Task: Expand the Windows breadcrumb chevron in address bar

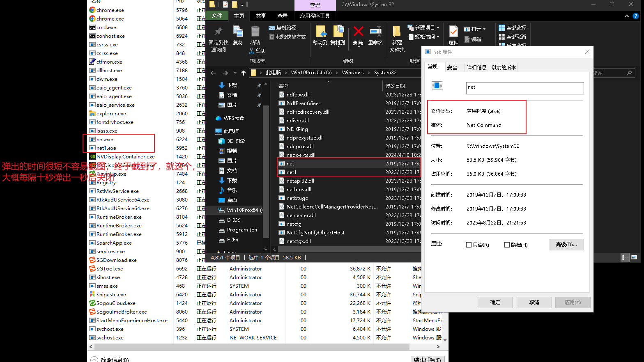Action: pos(368,73)
